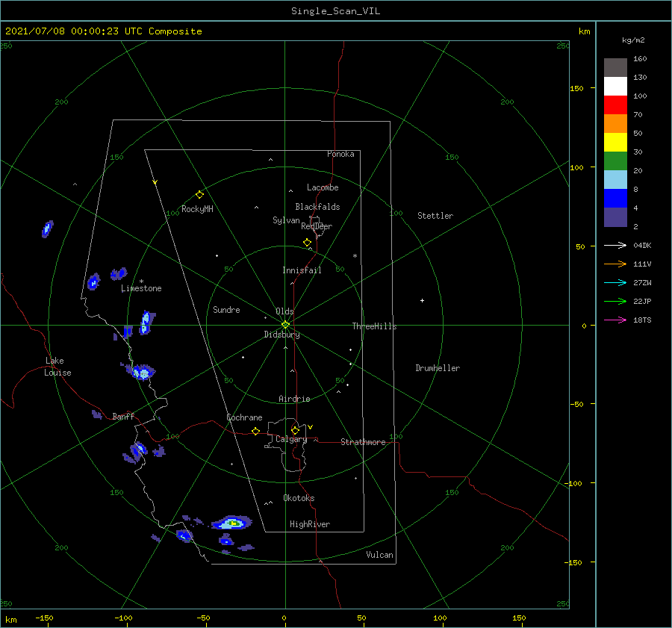Click the 04DK legend label

[x=642, y=245]
